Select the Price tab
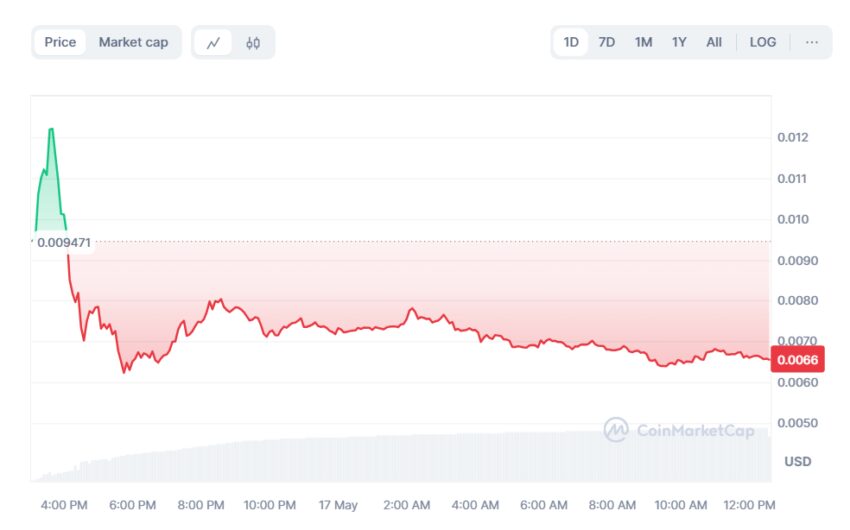Viewport: 850px width, 530px height. (x=60, y=42)
